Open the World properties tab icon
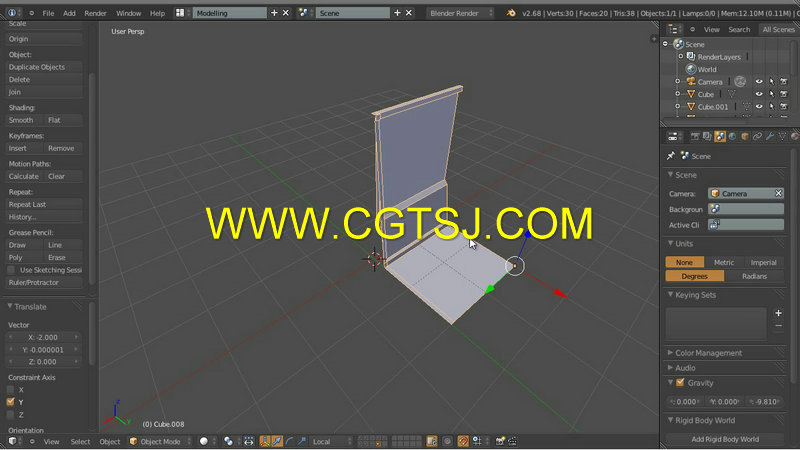This screenshot has height=450, width=800. (732, 136)
